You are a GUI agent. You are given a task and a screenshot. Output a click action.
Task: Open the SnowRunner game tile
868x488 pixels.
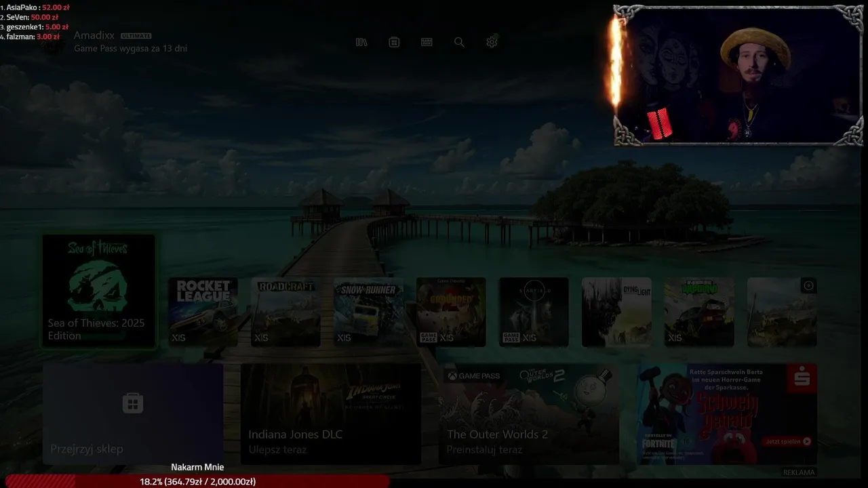[x=368, y=312]
